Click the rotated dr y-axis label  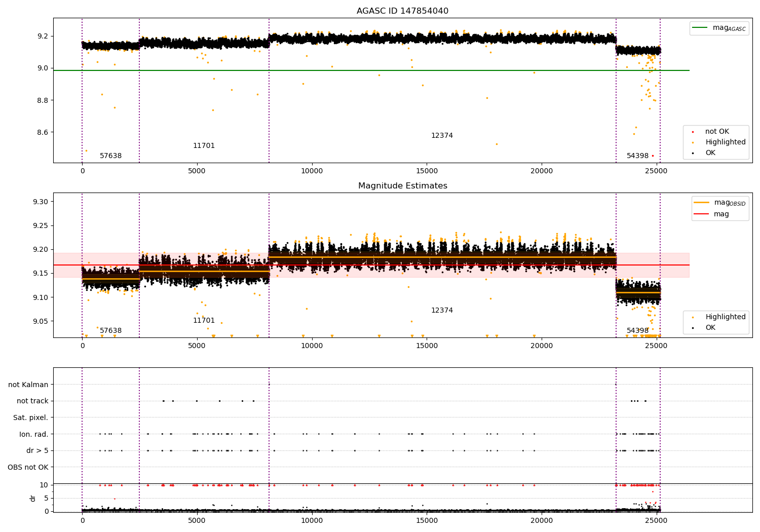pos(33,498)
